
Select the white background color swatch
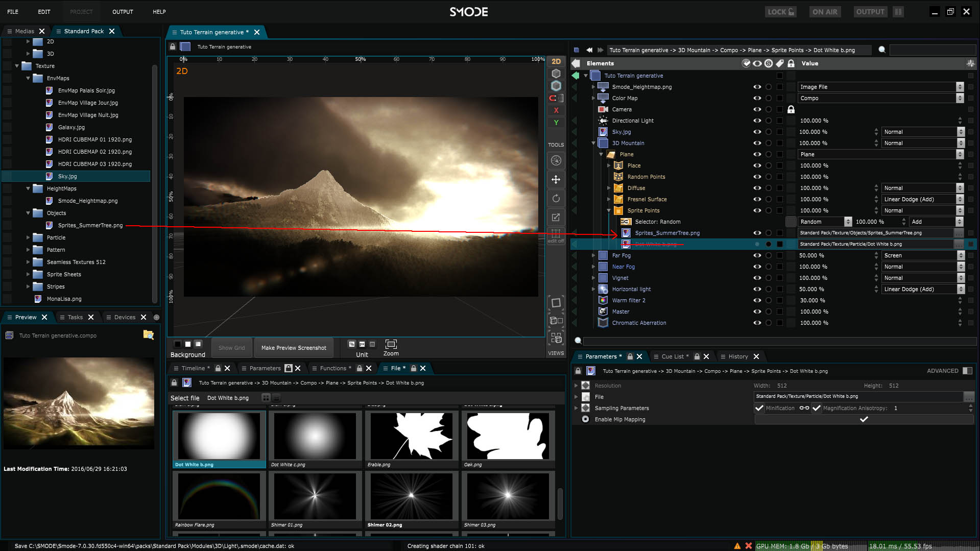tap(188, 344)
